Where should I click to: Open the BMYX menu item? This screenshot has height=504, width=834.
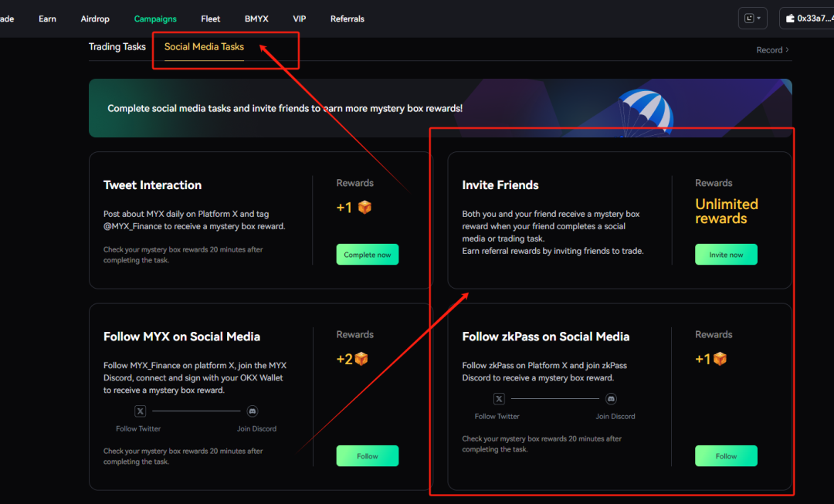[256, 19]
